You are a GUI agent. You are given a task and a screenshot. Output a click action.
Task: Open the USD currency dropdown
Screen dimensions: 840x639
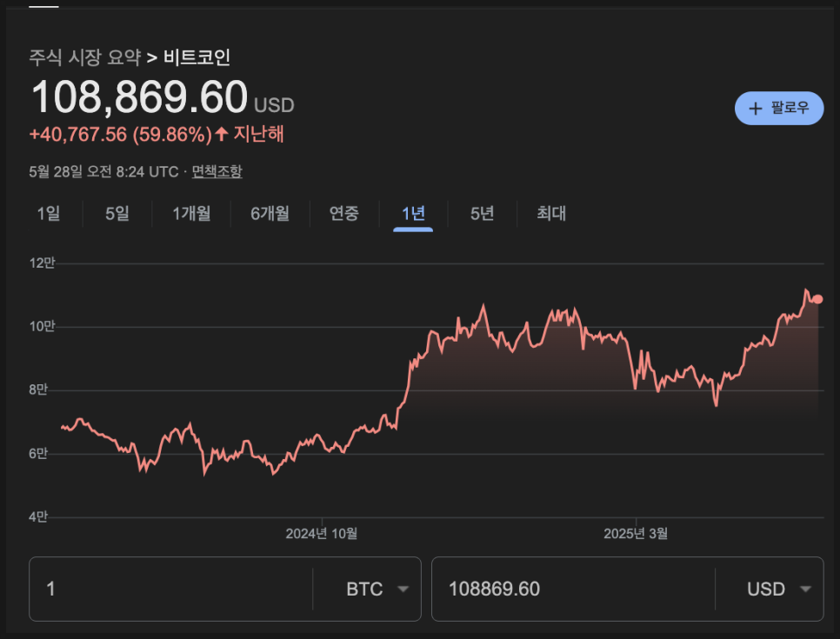pyautogui.click(x=778, y=589)
